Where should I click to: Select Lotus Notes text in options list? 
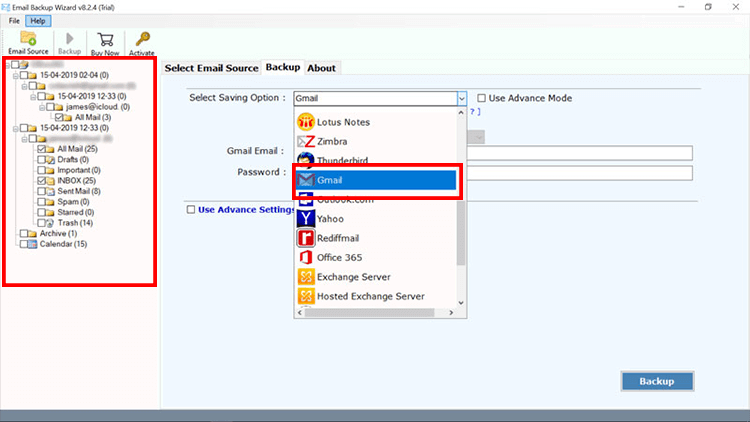coord(343,122)
